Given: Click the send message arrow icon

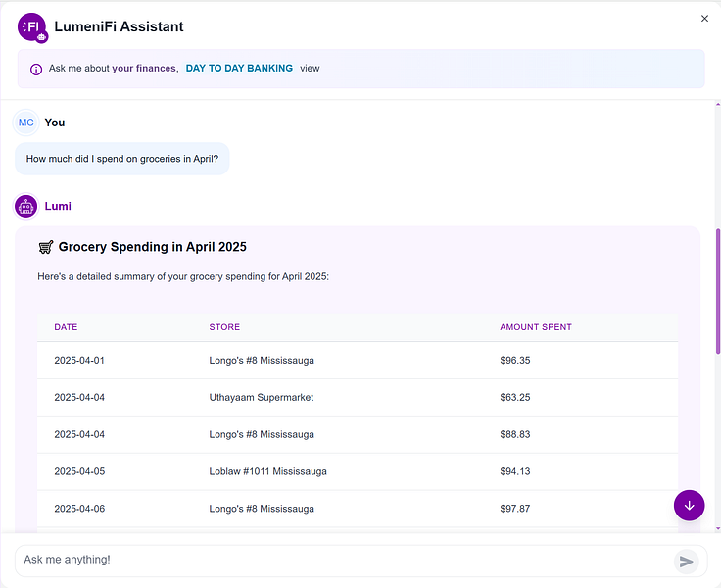Looking at the screenshot, I should coord(687,561).
